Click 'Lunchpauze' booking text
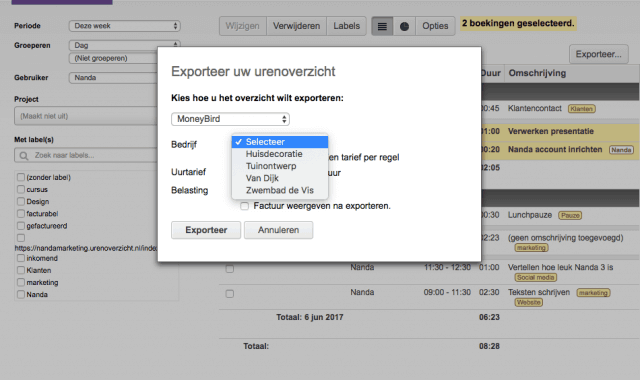 click(x=530, y=215)
